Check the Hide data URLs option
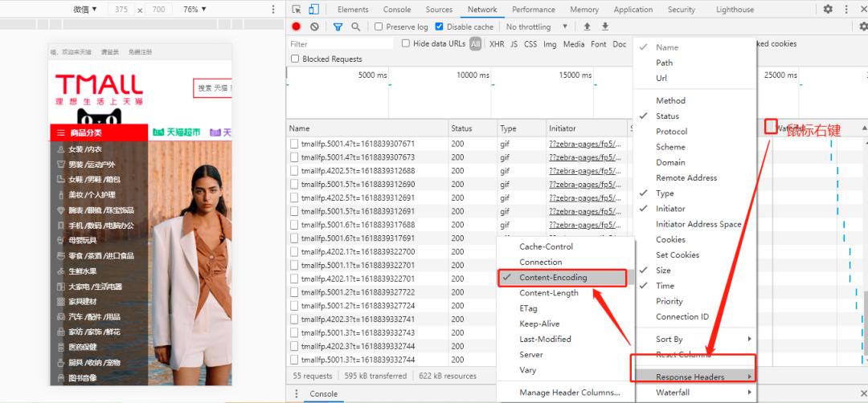This screenshot has width=868, height=403. click(x=406, y=43)
